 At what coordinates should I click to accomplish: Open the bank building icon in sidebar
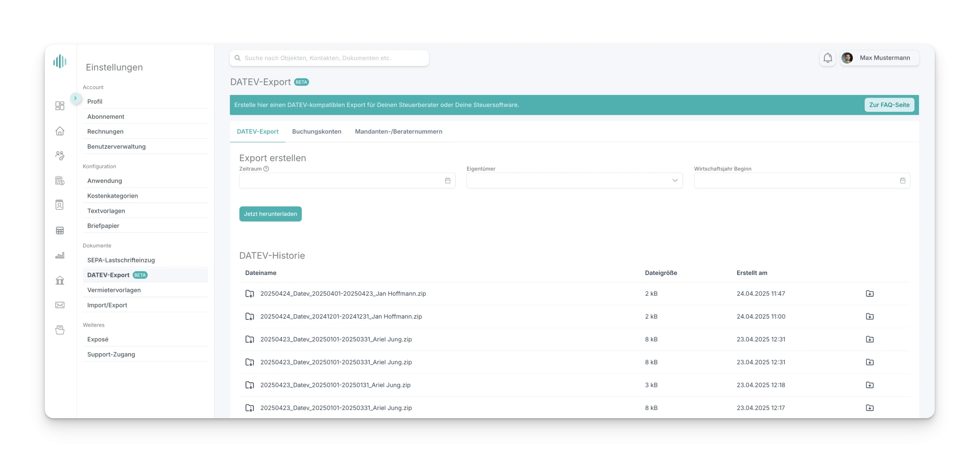click(x=60, y=280)
